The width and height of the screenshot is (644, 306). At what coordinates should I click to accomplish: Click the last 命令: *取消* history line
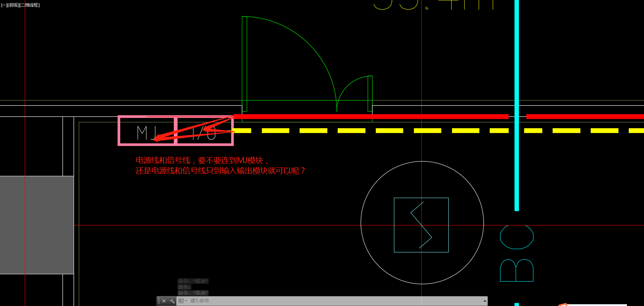[193, 293]
